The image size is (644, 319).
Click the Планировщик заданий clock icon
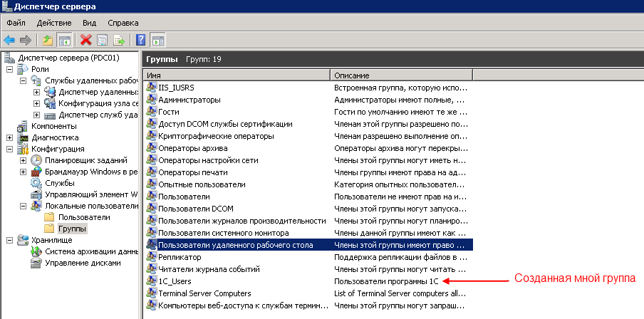pyautogui.click(x=36, y=160)
